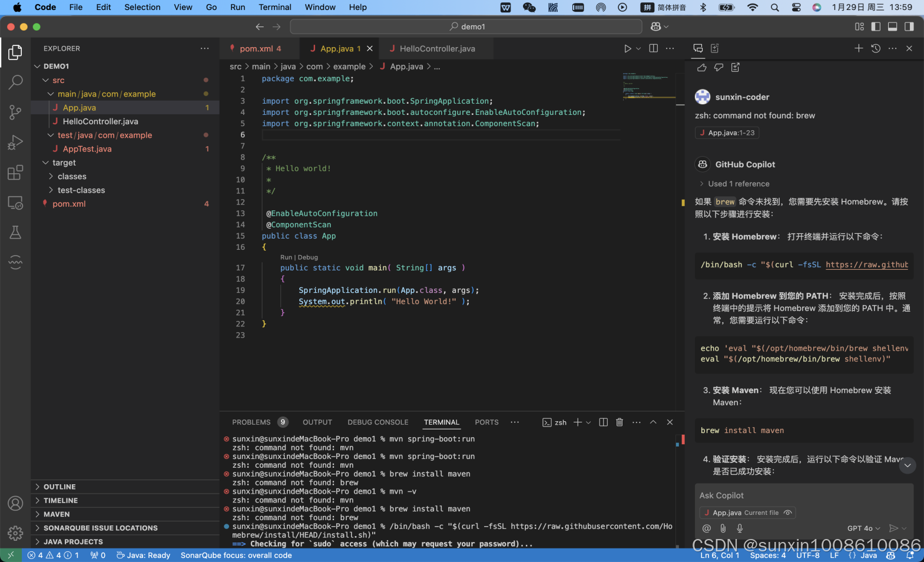Image resolution: width=924 pixels, height=562 pixels.
Task: Switch to the Copilot chat view tab
Action: pyautogui.click(x=698, y=48)
